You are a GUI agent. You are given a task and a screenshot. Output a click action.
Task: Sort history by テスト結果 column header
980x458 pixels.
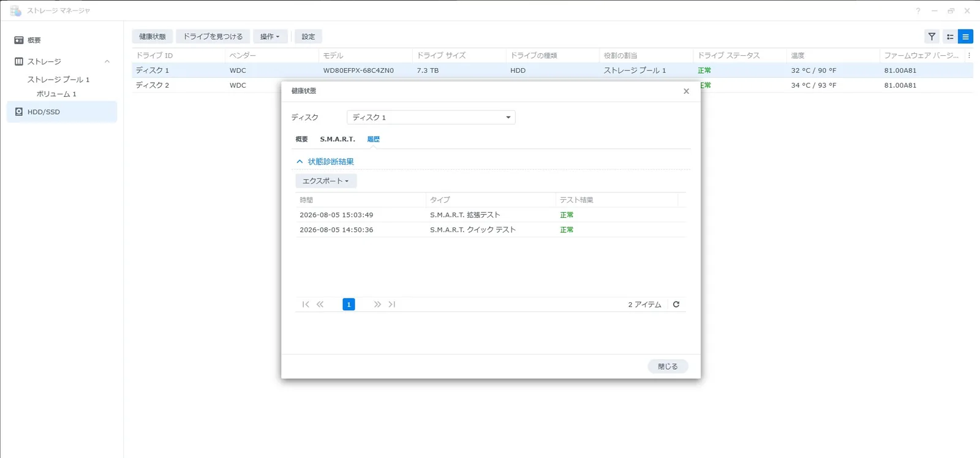tap(617, 200)
